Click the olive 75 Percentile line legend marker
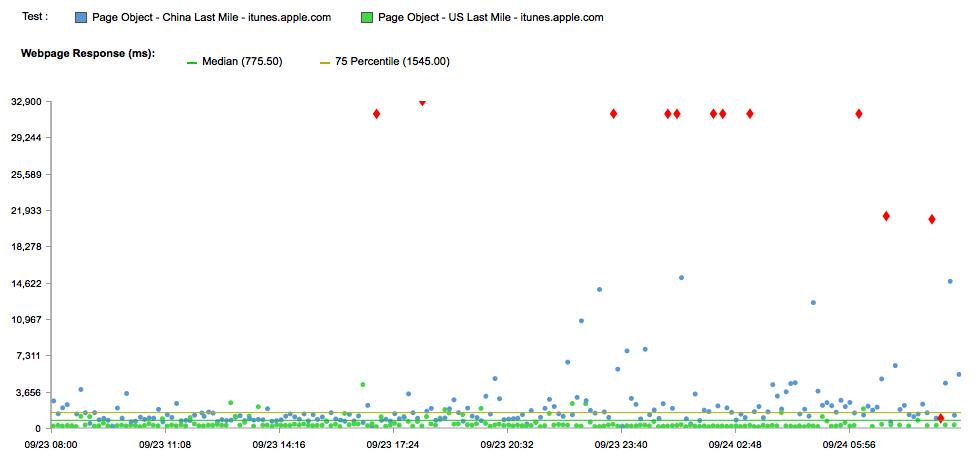 point(325,62)
